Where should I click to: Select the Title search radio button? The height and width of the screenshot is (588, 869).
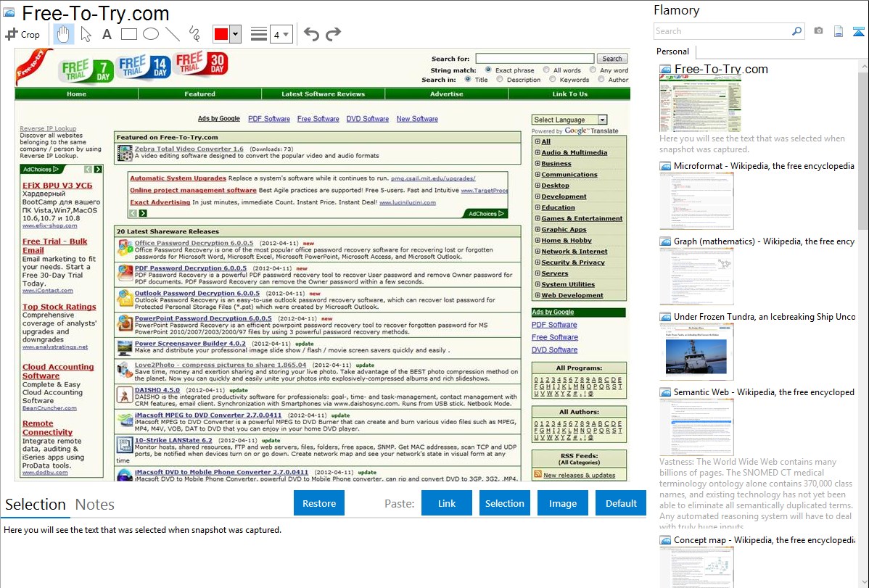[468, 79]
